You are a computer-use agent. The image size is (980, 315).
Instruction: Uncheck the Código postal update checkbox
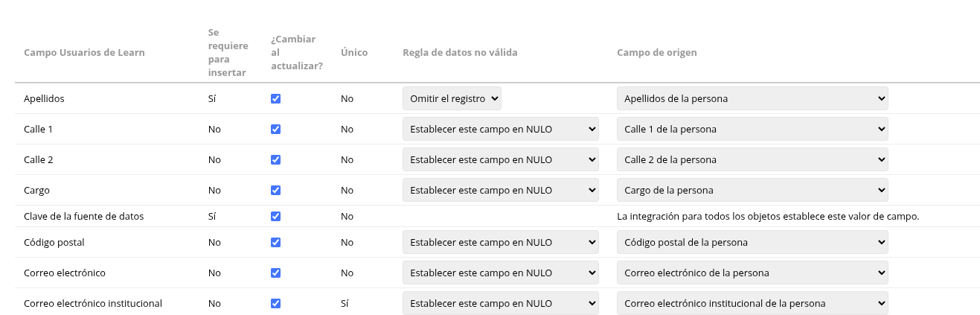(275, 242)
